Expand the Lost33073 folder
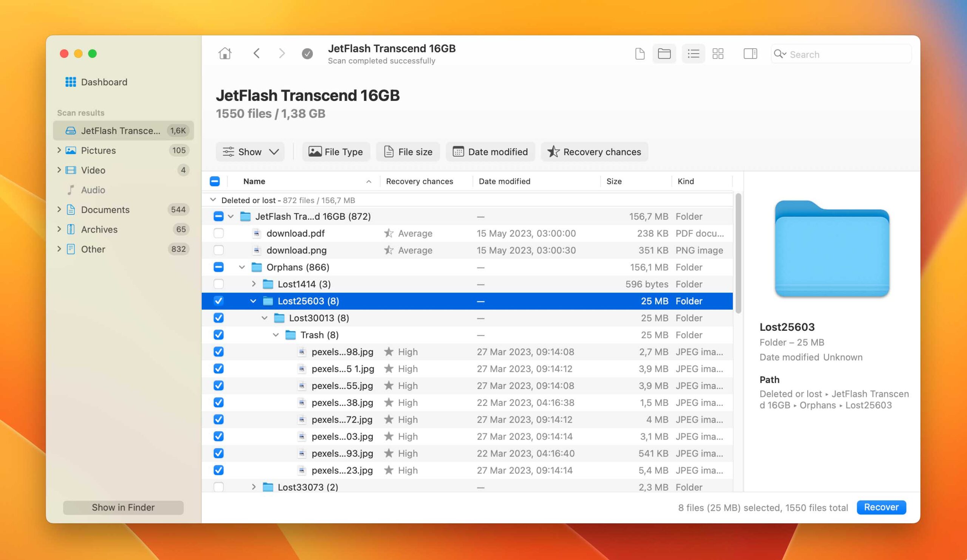The height and width of the screenshot is (560, 967). [253, 487]
